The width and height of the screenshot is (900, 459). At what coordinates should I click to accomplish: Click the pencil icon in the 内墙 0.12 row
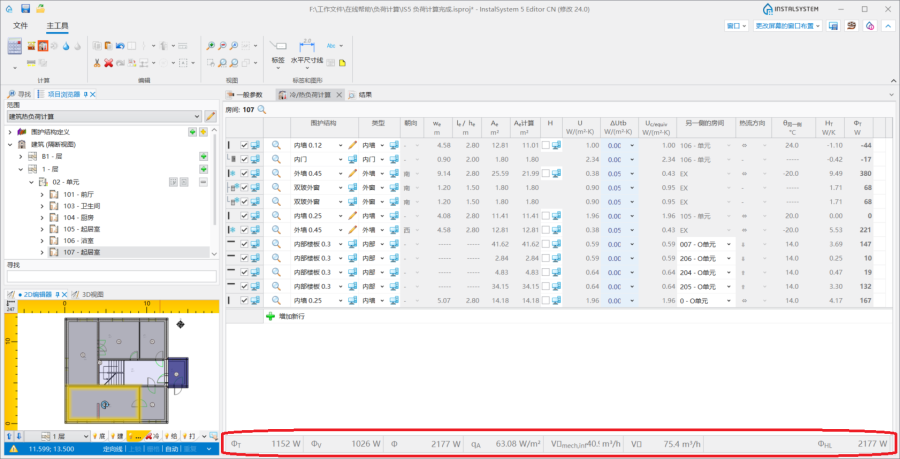pyautogui.click(x=352, y=146)
